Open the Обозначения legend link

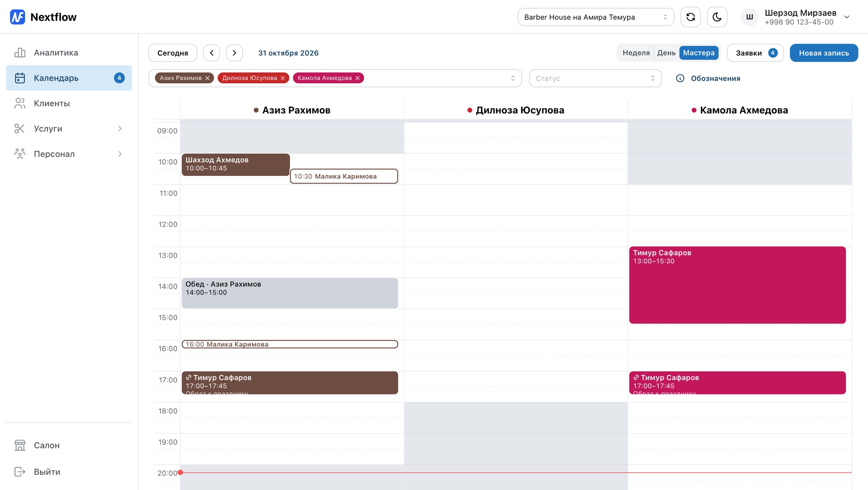point(715,78)
